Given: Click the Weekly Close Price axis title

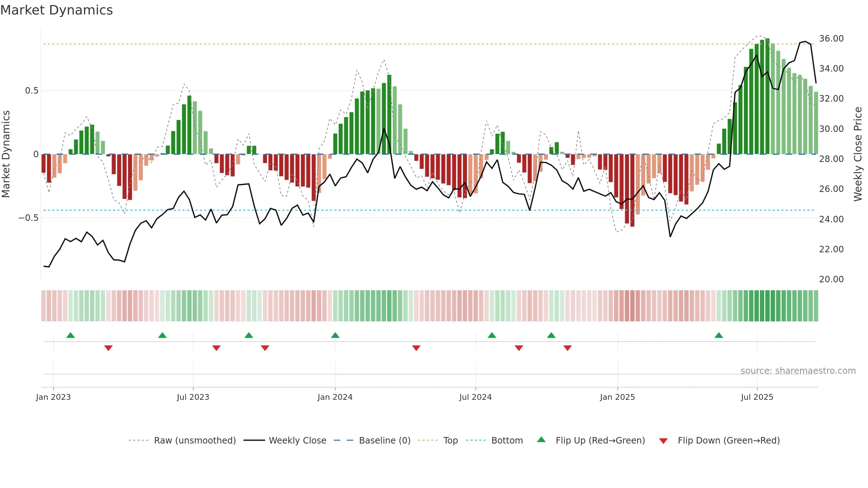Looking at the screenshot, I should 858,154.
